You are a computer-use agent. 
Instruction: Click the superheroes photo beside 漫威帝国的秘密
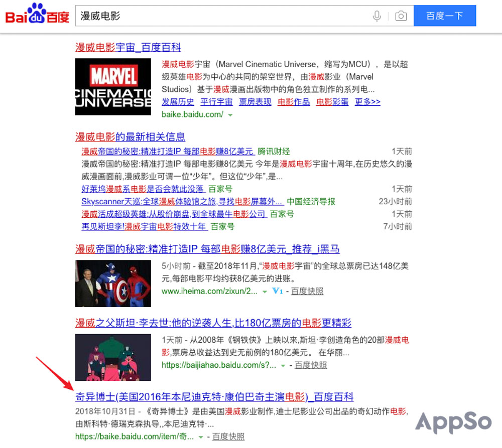112,283
